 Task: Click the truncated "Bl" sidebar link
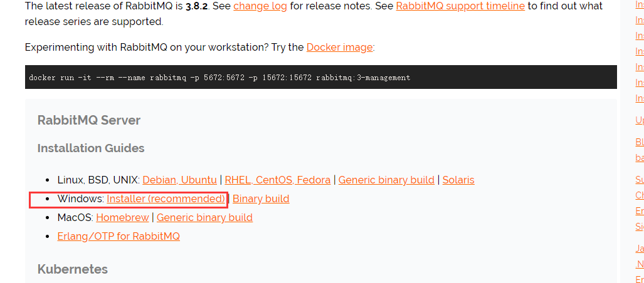click(x=640, y=142)
